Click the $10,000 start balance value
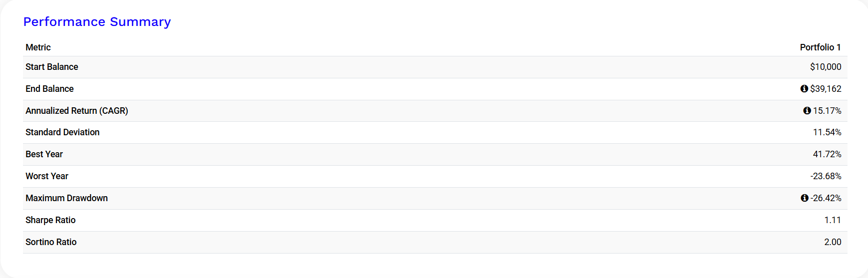The width and height of the screenshot is (868, 278). 826,67
